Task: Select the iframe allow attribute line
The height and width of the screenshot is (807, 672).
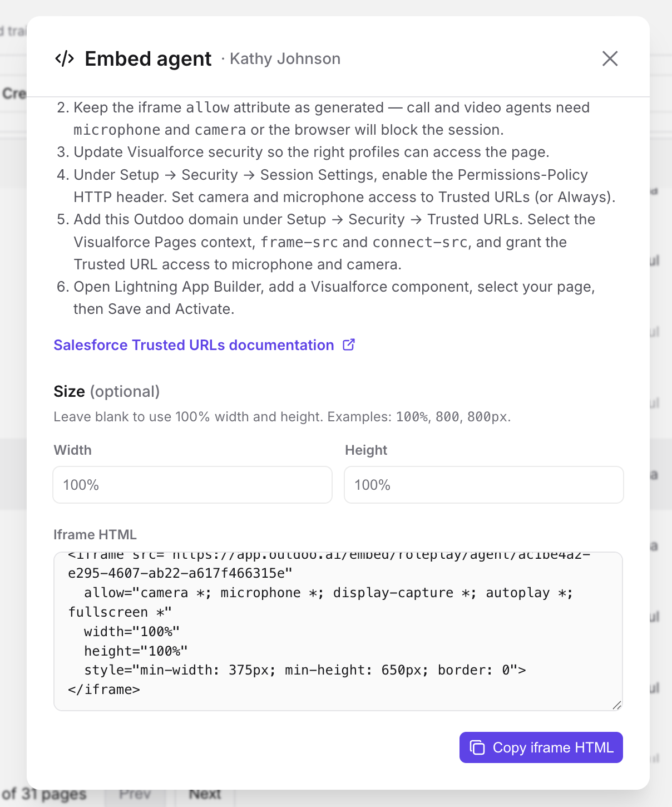Action: point(320,603)
